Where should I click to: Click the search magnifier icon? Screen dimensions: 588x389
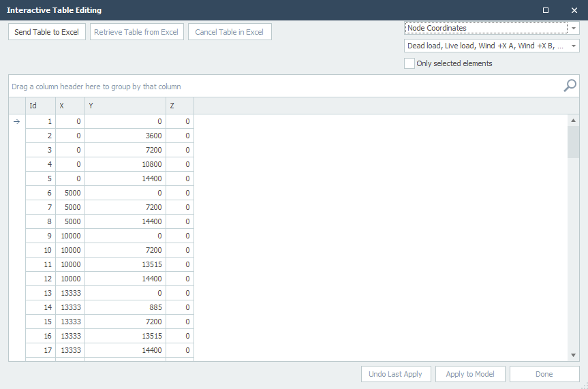pyautogui.click(x=570, y=86)
